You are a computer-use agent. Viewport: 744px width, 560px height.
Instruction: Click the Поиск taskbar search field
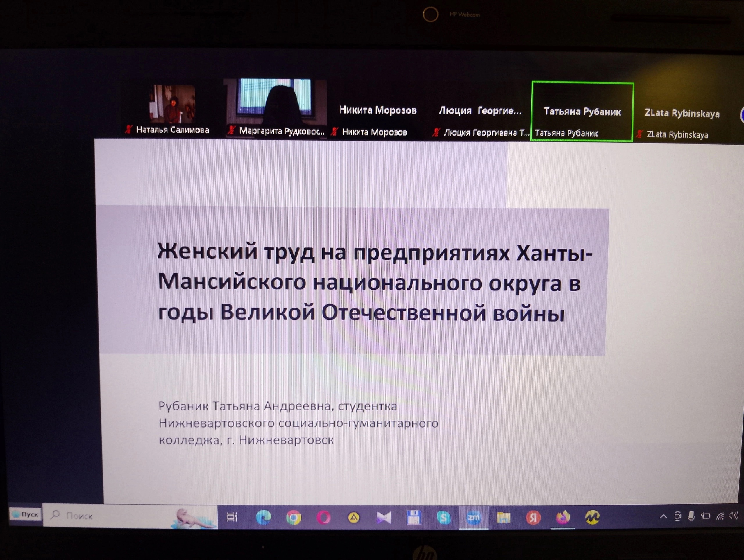pyautogui.click(x=130, y=516)
